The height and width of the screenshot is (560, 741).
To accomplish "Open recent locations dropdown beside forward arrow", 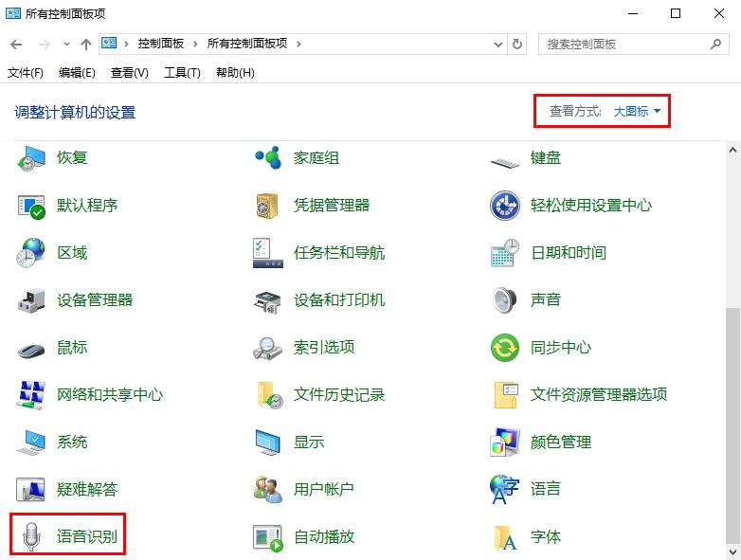I will click(x=66, y=45).
